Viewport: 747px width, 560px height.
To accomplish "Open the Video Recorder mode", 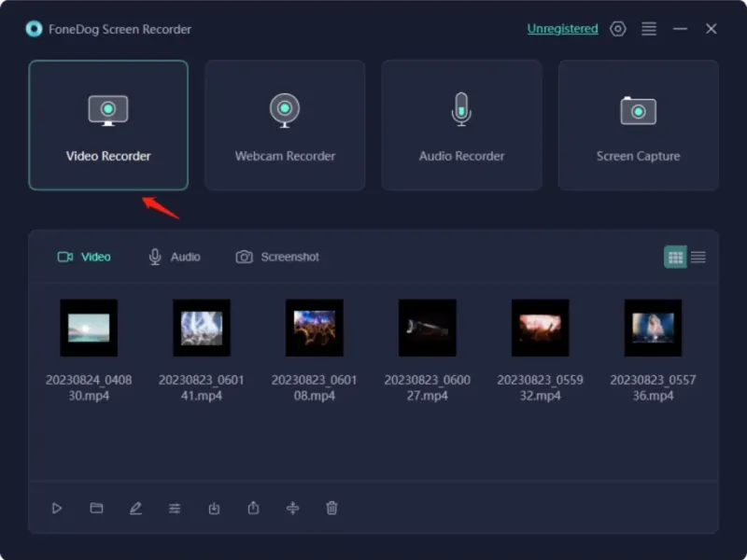I will coord(108,125).
